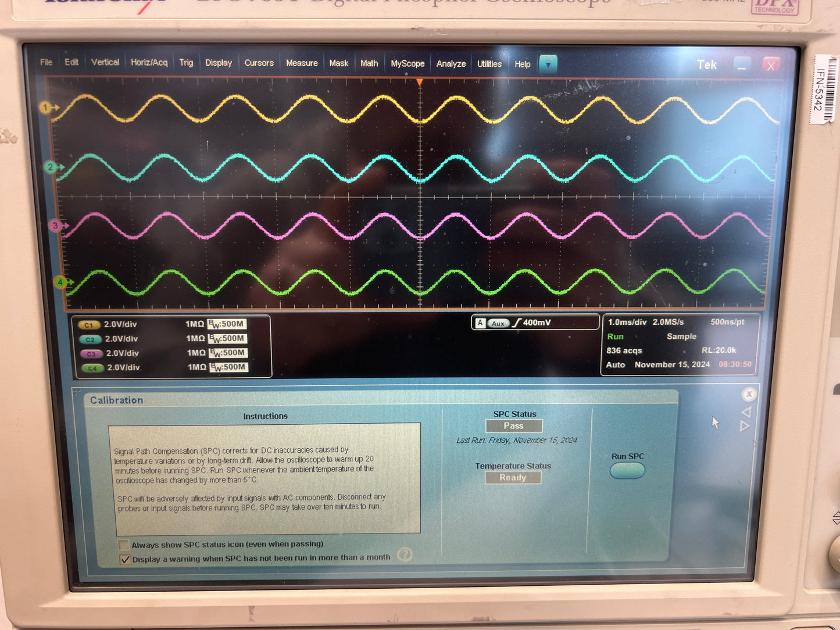Expand the menu bar dropdown arrow button
Image resolution: width=840 pixels, height=630 pixels.
coord(548,65)
